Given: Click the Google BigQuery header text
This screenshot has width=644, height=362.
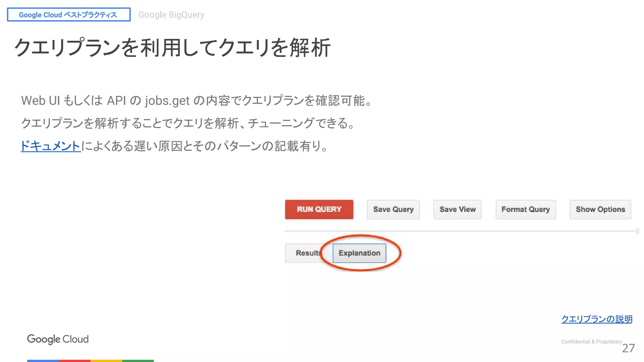Looking at the screenshot, I should [x=171, y=15].
